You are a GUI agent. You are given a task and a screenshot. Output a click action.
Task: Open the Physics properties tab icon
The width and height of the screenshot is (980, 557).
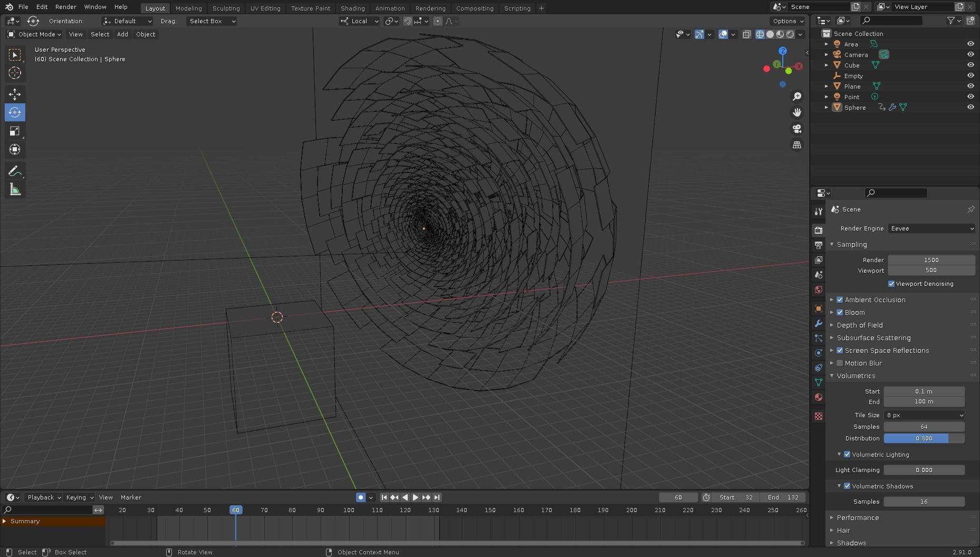coord(819,353)
